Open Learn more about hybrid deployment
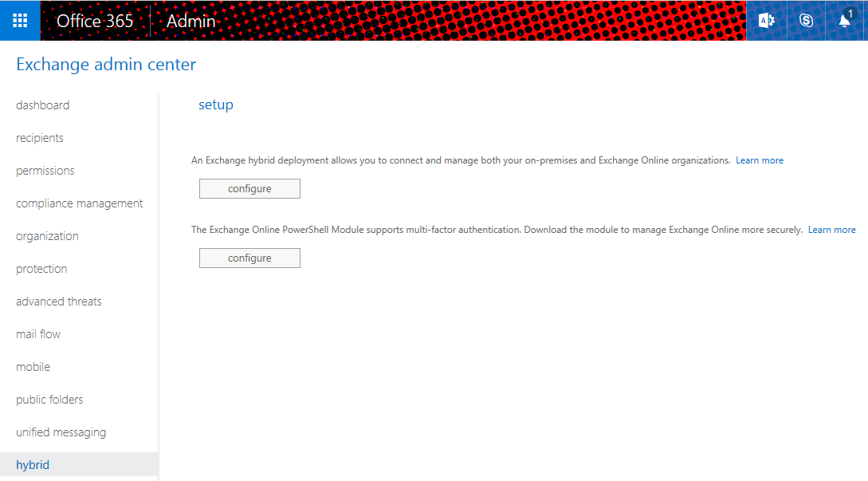 pos(759,160)
